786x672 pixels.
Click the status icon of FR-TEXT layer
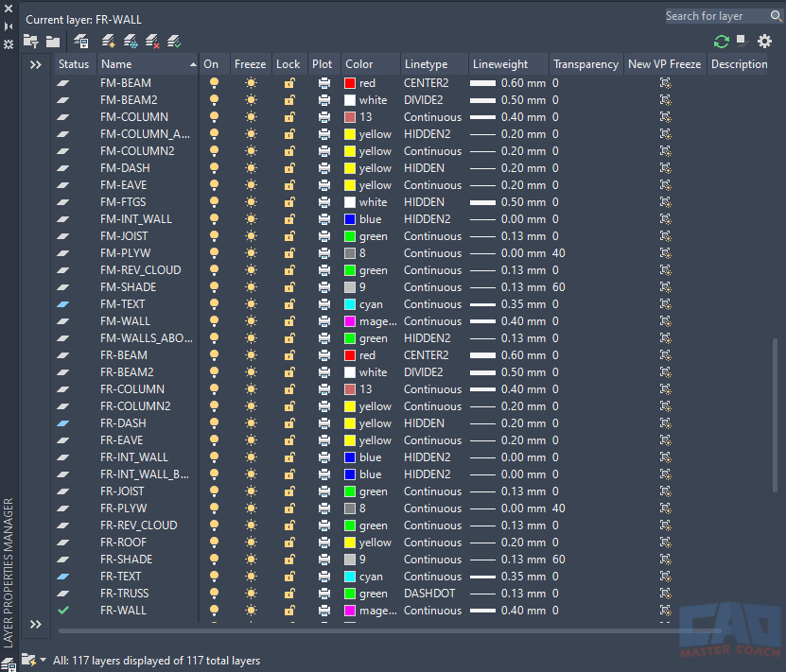(63, 577)
